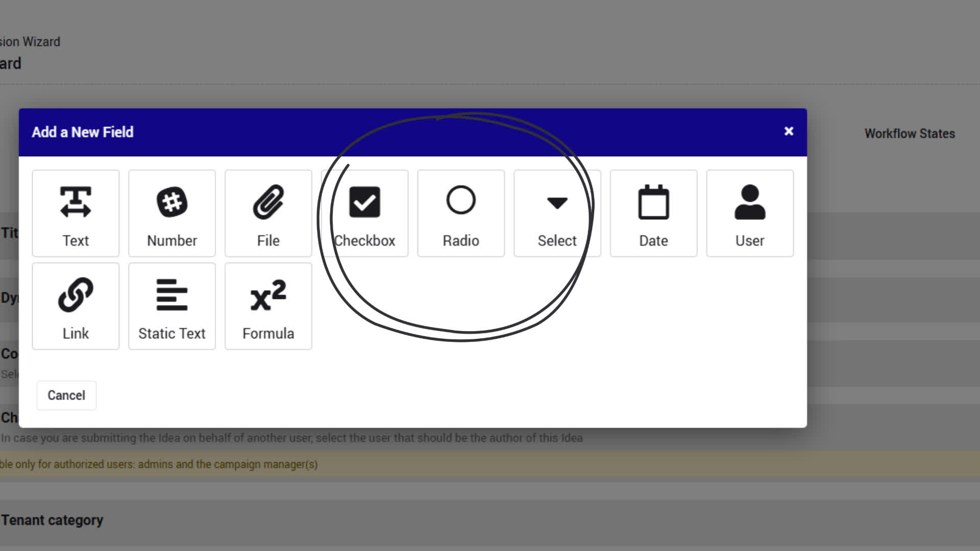Choose the Static Text icon
Image resolution: width=980 pixels, height=551 pixels.
(172, 295)
